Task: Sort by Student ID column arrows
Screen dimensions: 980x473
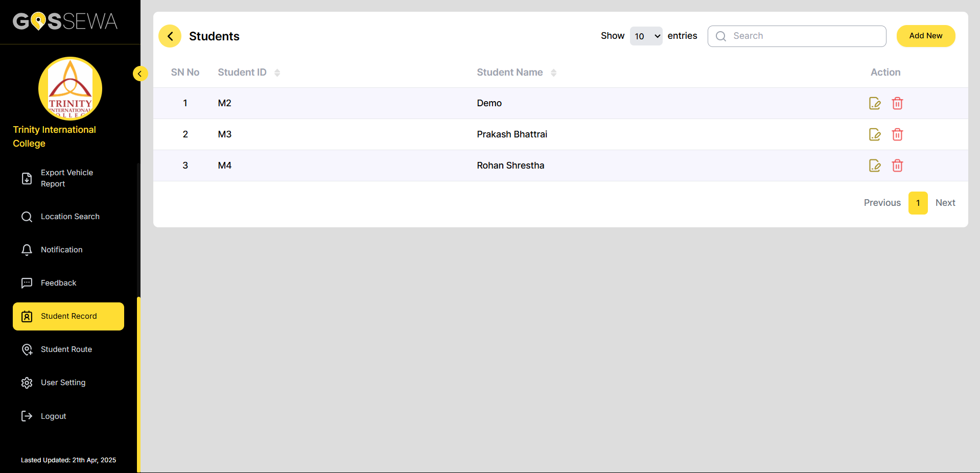Action: pos(277,73)
